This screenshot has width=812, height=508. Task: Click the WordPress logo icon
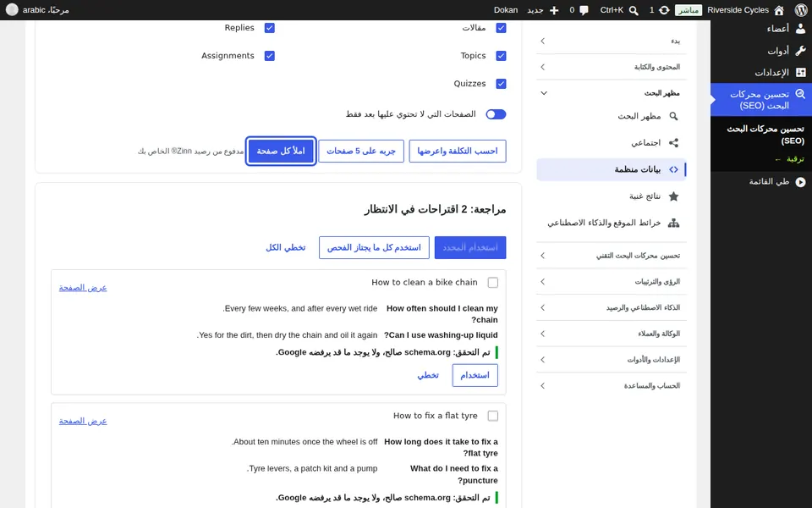point(800,10)
